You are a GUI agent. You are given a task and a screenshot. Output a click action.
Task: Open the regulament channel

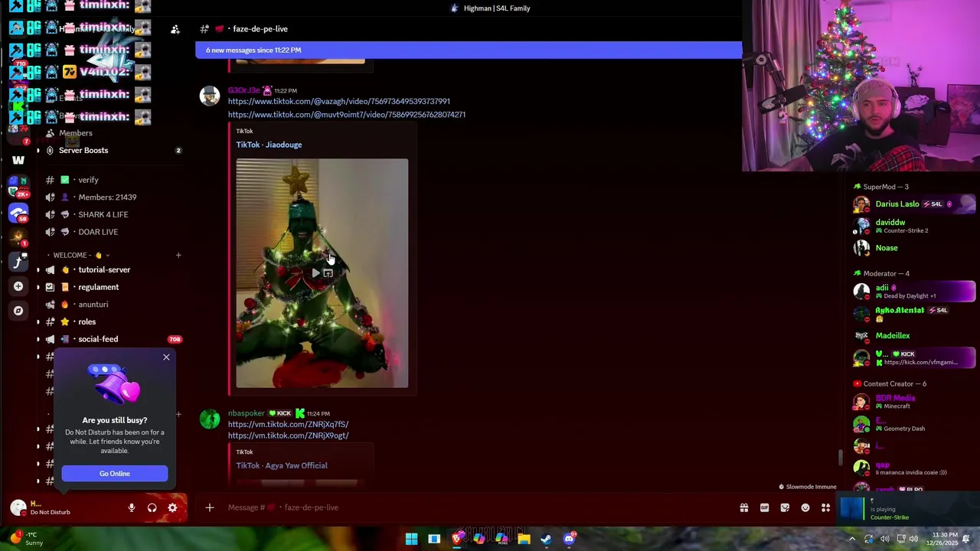98,287
